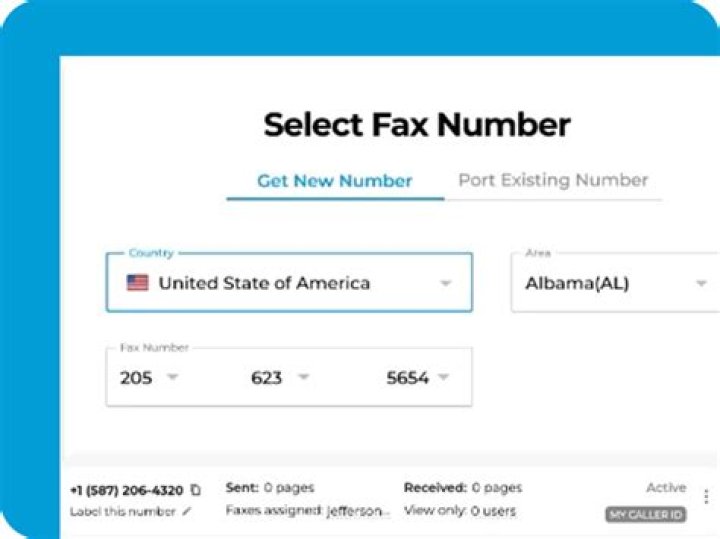Click the Active status label
Image resolution: width=720 pixels, height=539 pixels.
click(666, 488)
